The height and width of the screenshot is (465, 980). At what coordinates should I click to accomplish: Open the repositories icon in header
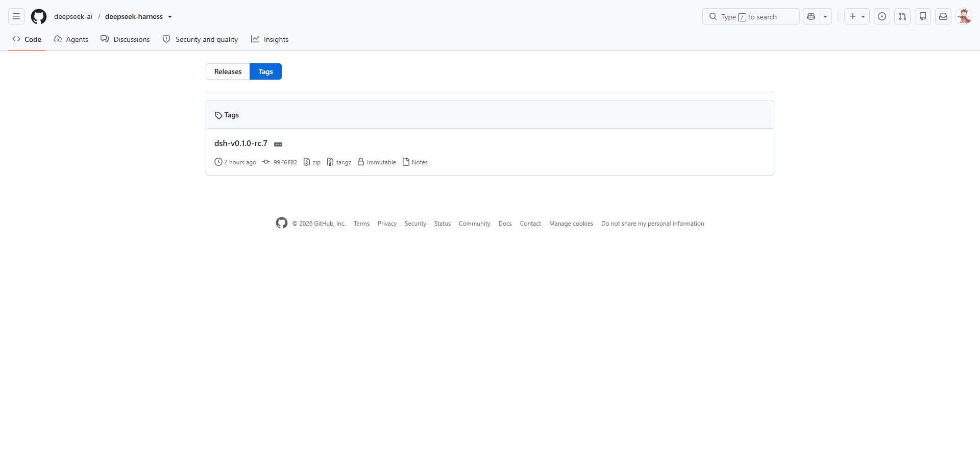click(x=923, y=16)
